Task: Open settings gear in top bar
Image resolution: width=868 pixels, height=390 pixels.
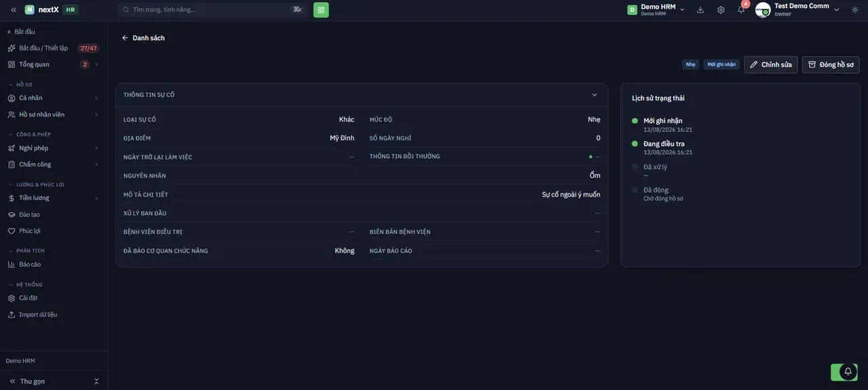Action: pos(721,9)
